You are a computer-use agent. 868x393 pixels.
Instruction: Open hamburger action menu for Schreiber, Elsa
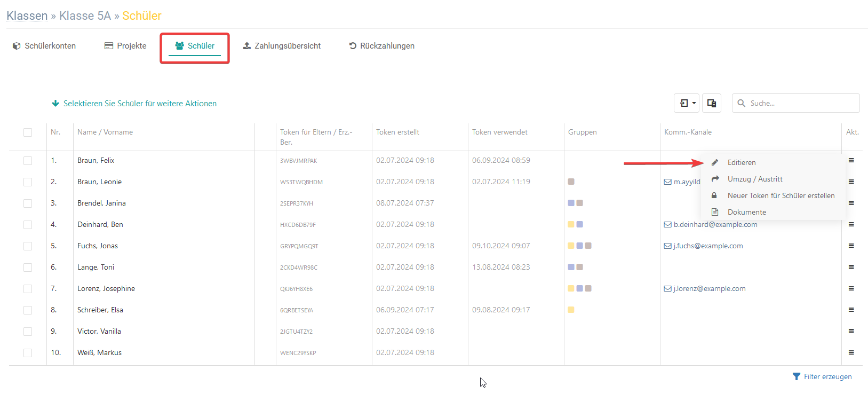pyautogui.click(x=851, y=310)
